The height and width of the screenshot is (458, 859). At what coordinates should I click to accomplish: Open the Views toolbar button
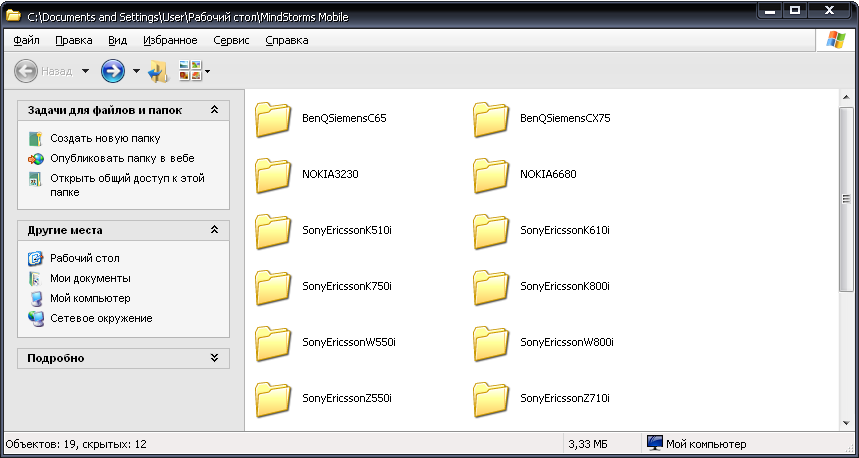190,71
